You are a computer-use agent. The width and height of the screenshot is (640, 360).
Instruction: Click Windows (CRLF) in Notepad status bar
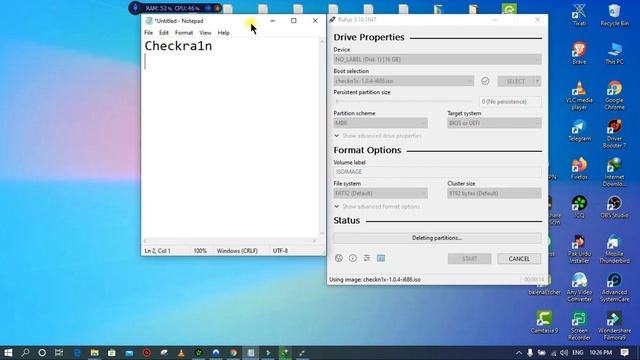[x=237, y=251]
